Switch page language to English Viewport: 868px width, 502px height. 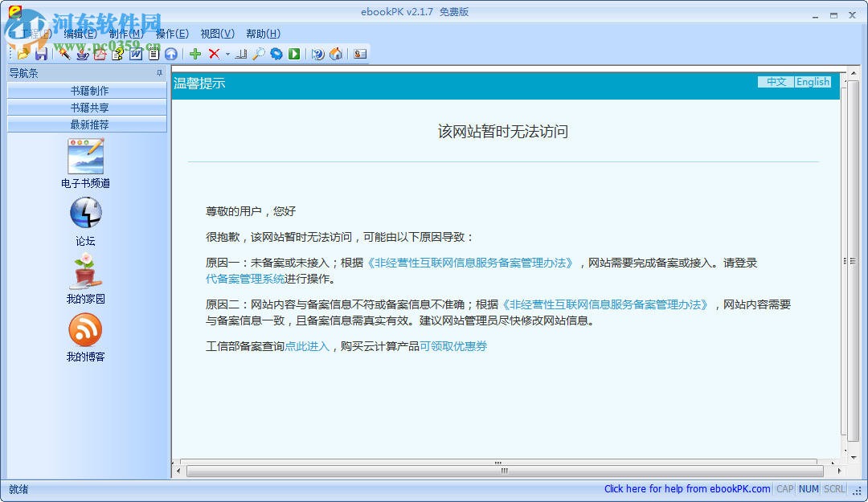pyautogui.click(x=812, y=81)
